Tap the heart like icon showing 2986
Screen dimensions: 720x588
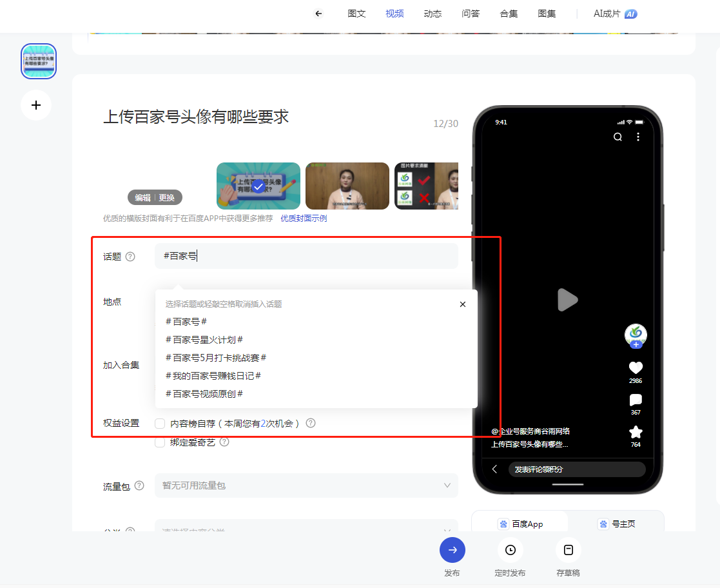636,367
